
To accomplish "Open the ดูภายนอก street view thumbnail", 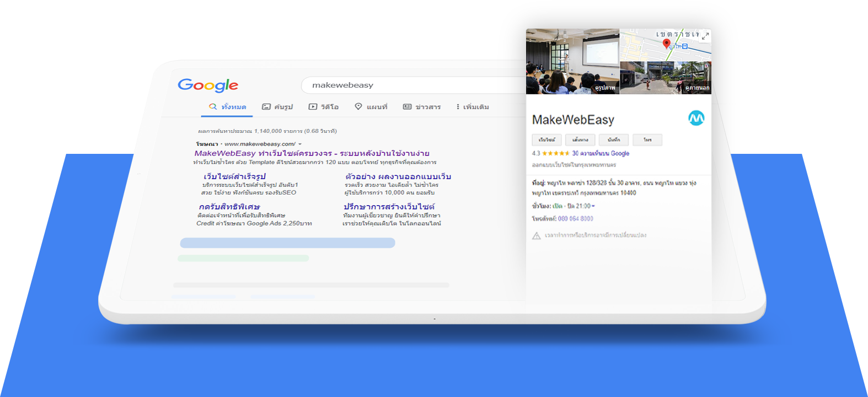I will (x=666, y=78).
